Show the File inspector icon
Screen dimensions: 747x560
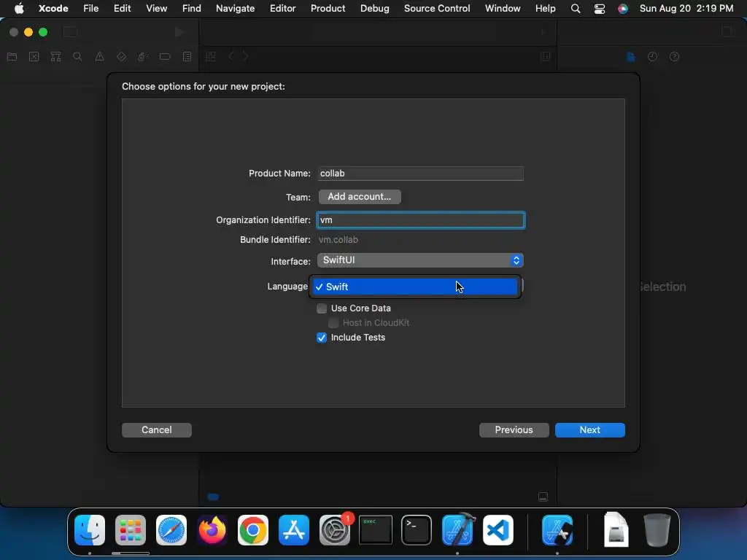click(631, 57)
